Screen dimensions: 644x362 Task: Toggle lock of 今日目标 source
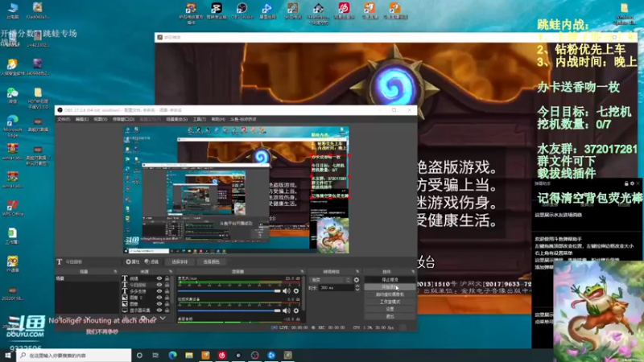pos(167,285)
